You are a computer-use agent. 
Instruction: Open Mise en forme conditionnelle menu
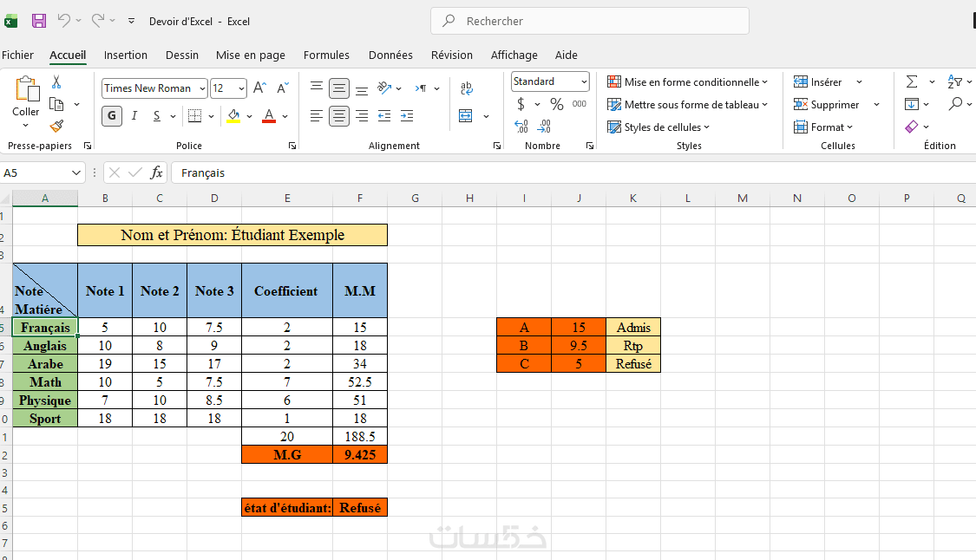tap(687, 81)
